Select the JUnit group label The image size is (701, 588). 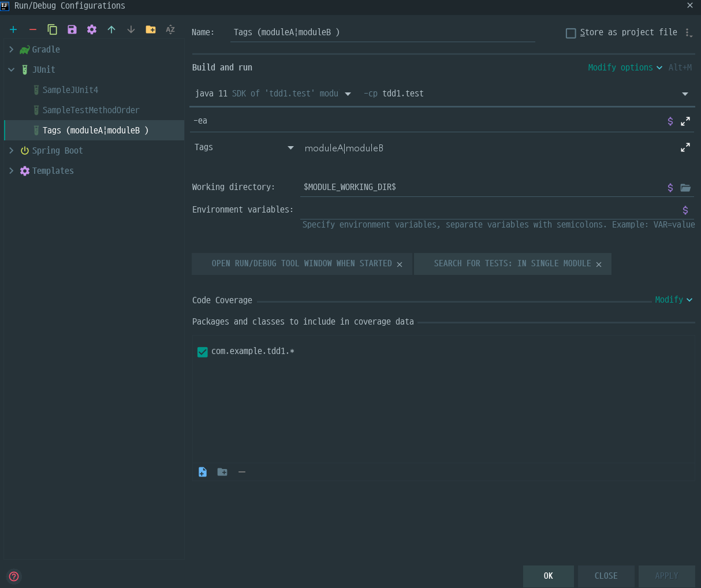(44, 70)
